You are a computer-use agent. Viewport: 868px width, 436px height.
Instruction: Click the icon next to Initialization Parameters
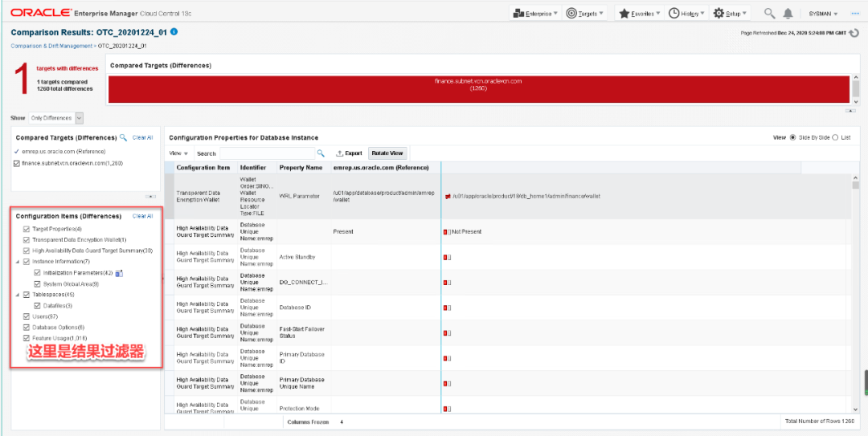119,274
